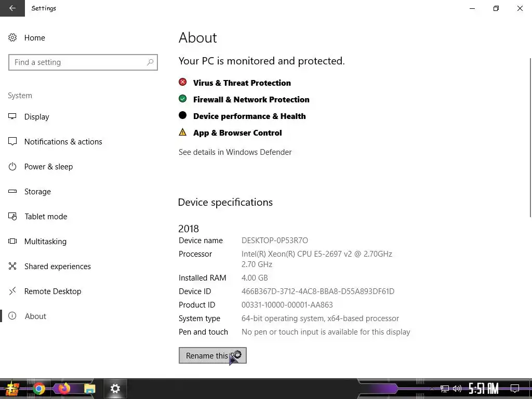Click the 64-bit operating system value
532x399 pixels.
320,318
